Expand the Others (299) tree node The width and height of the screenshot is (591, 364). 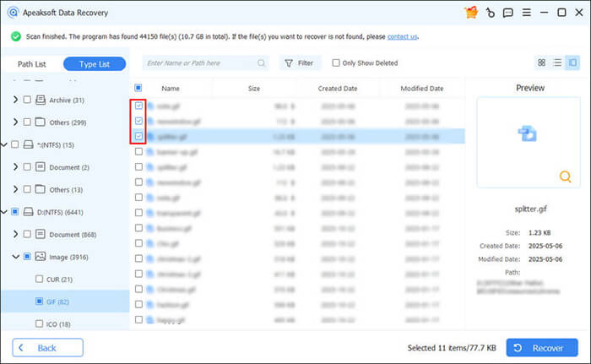15,122
